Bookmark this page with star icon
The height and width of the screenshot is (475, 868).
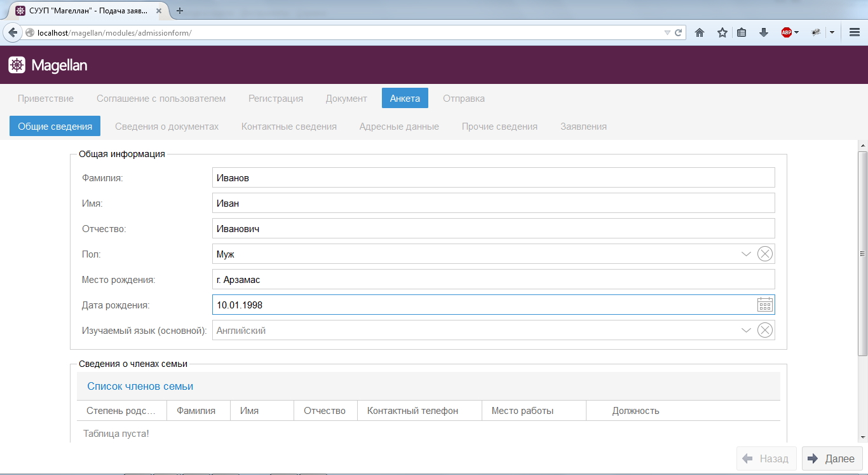tap(722, 32)
